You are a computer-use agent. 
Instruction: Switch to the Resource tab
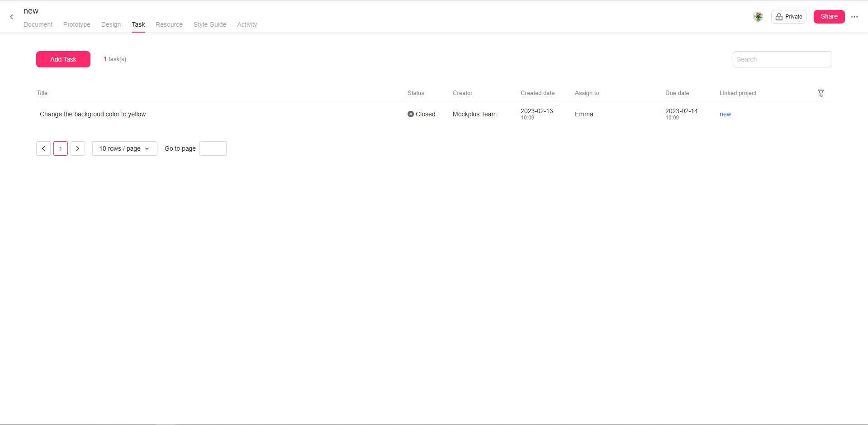coord(169,24)
